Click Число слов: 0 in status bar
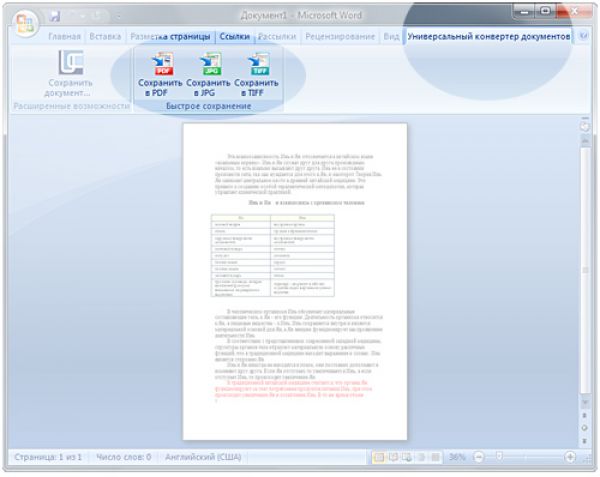 124,457
